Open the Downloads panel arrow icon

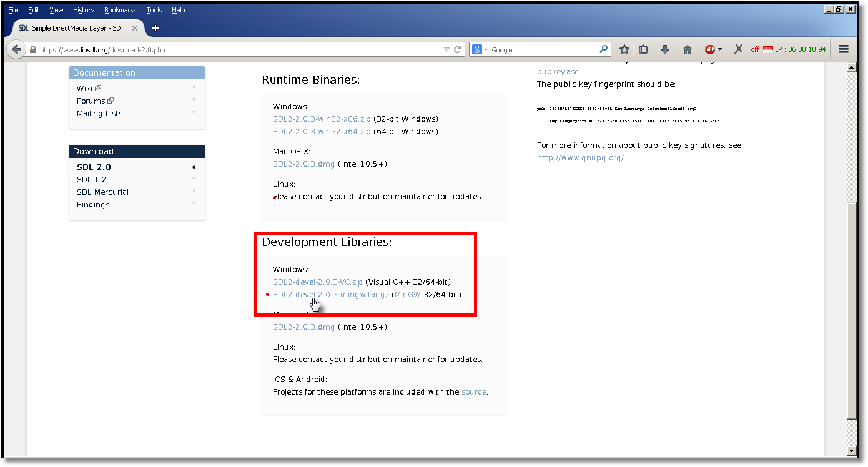(665, 49)
